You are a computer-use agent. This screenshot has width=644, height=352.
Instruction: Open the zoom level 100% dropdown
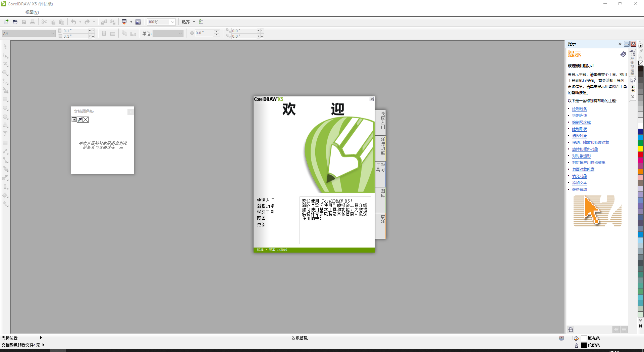[x=172, y=22]
